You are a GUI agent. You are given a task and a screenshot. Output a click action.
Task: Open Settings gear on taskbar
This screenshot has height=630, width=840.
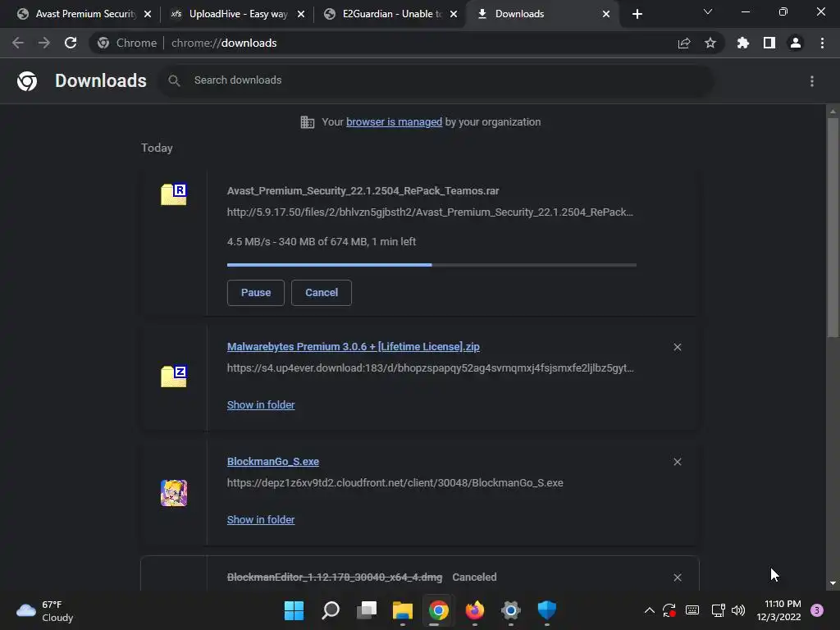click(510, 610)
